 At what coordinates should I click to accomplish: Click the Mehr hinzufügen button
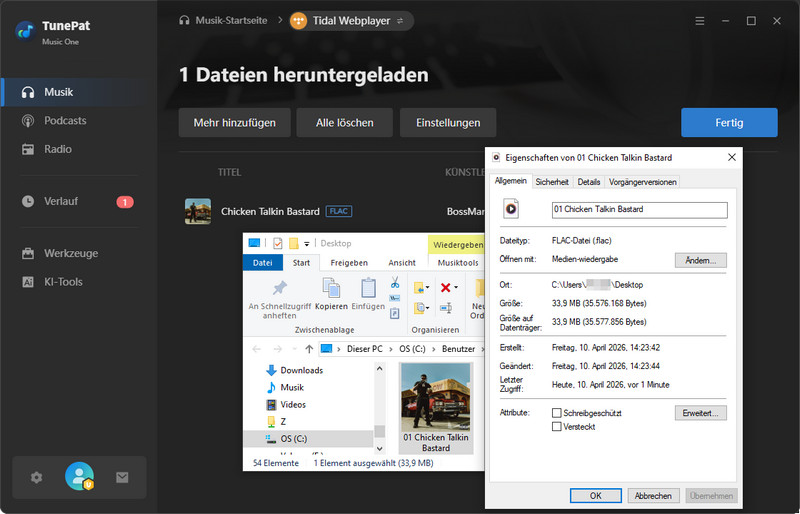(x=235, y=123)
